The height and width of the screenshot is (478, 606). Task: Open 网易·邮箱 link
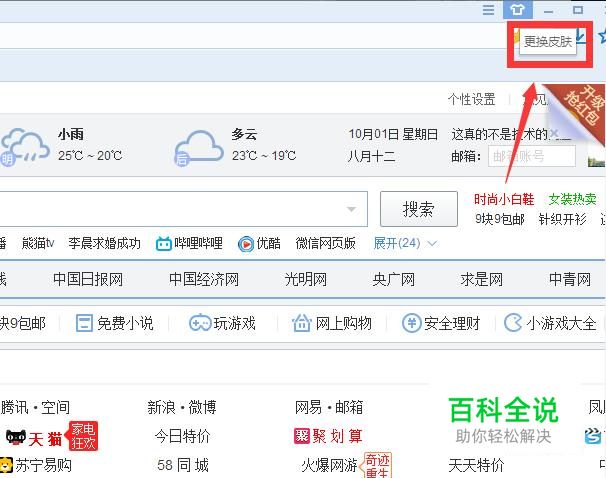tap(329, 407)
